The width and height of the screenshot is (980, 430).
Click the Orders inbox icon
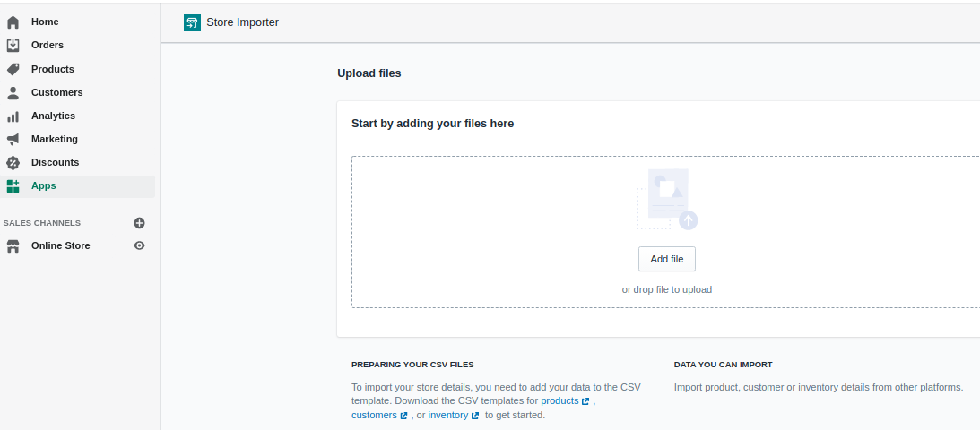[13, 45]
